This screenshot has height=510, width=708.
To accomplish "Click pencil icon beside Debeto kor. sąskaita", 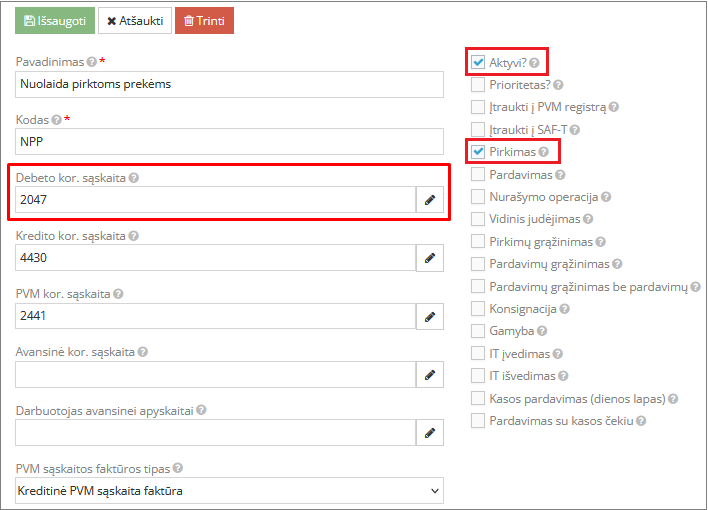I will point(430,200).
